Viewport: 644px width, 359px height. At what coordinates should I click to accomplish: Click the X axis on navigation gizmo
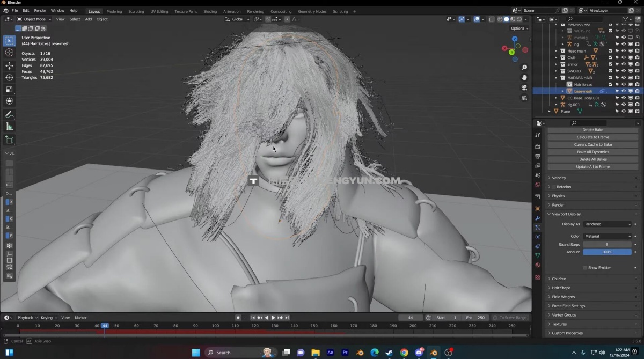(x=504, y=48)
